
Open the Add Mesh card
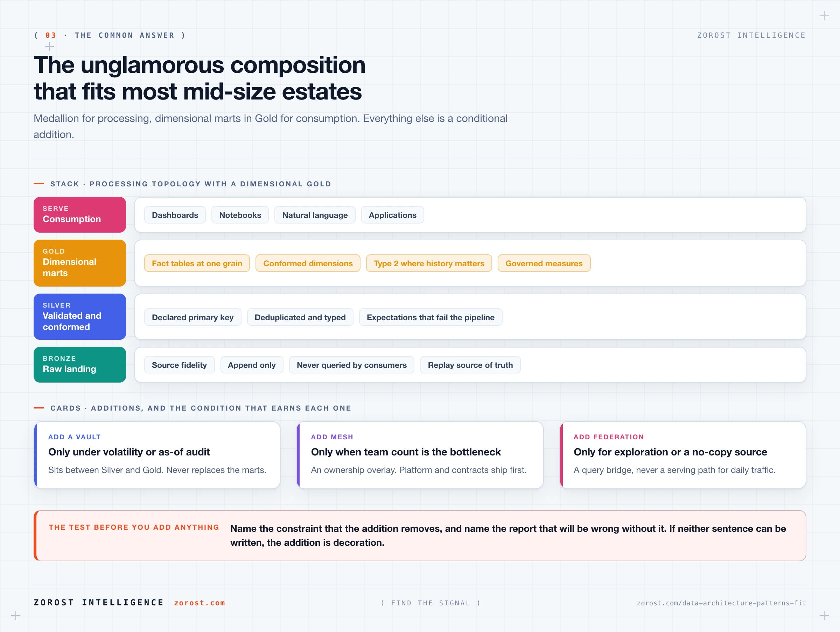[x=420, y=455]
